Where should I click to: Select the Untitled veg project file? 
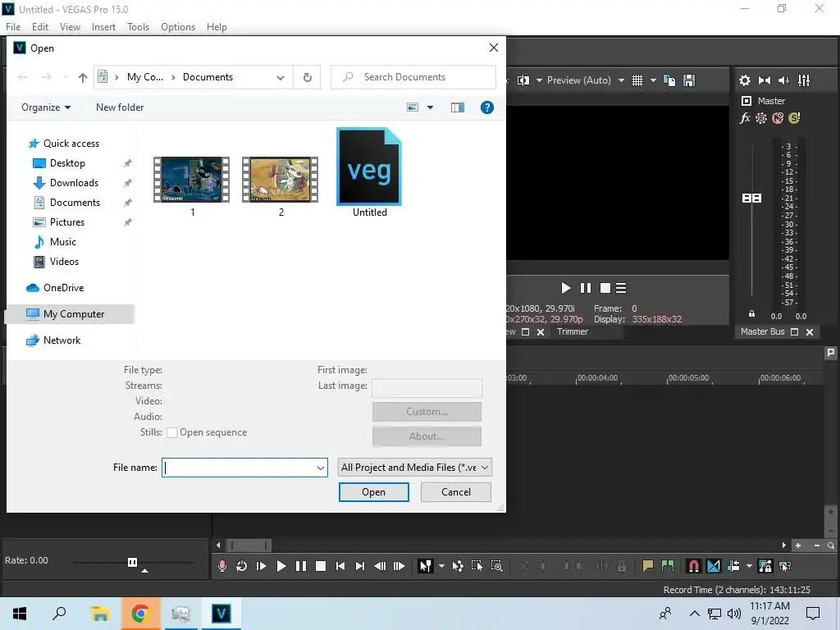pos(369,172)
